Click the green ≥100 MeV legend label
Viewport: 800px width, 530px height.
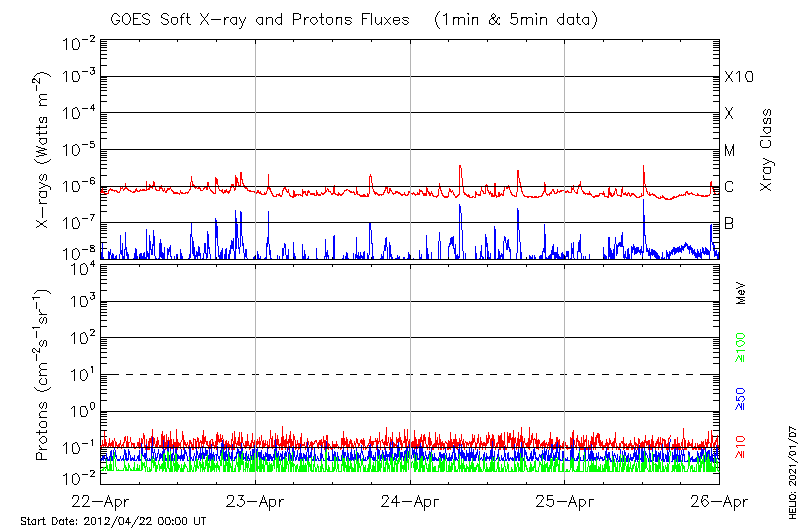(742, 349)
